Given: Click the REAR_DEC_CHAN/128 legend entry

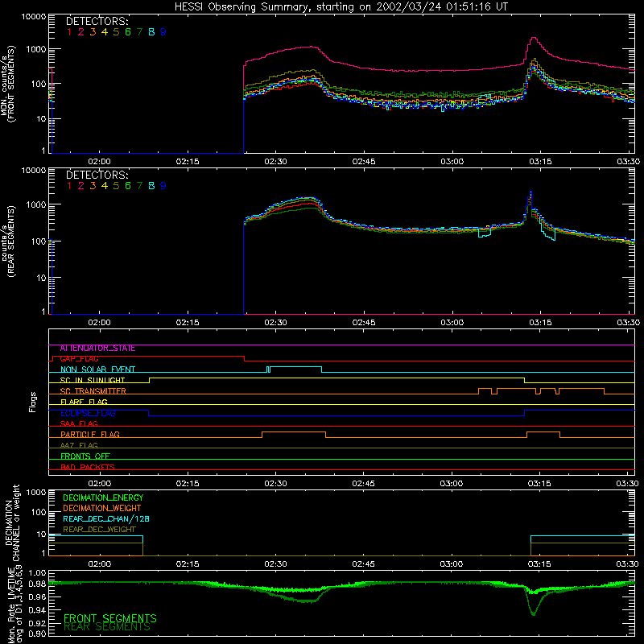Looking at the screenshot, I should click(x=106, y=519).
